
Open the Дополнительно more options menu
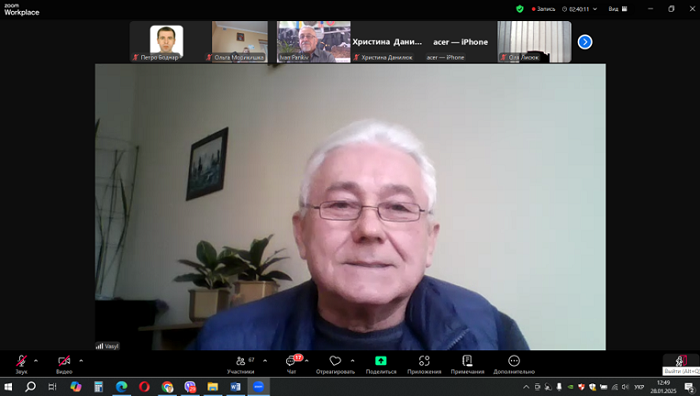[x=514, y=364]
